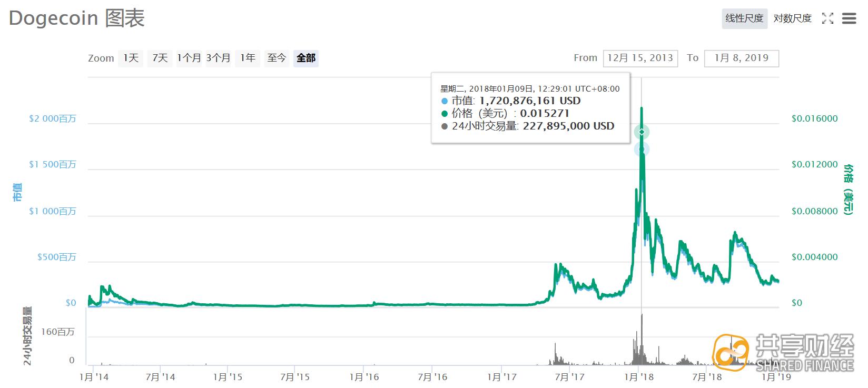Click the 1月 '17 x-axis label
Image resolution: width=868 pixels, height=388 pixels.
(502, 377)
